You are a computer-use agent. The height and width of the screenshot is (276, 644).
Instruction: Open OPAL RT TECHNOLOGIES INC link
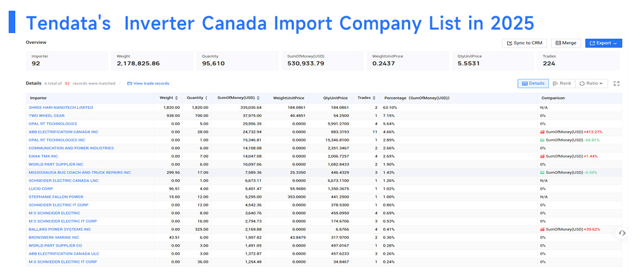point(56,140)
